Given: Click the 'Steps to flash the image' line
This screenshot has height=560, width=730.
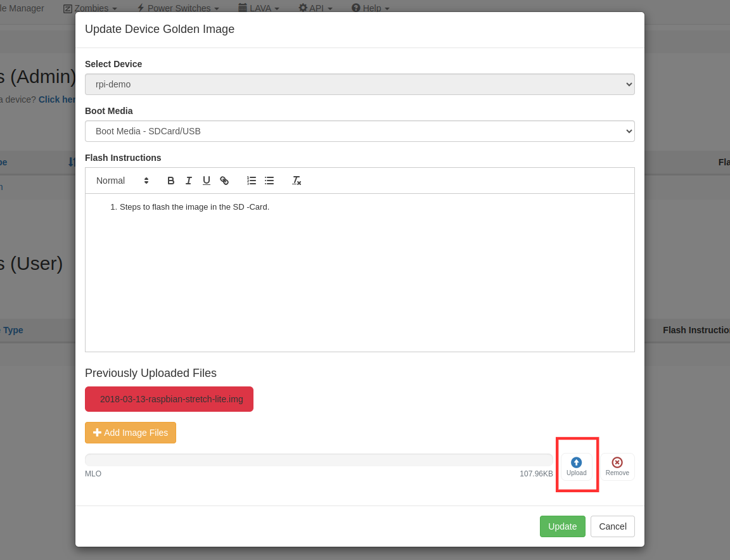Looking at the screenshot, I should click(194, 207).
